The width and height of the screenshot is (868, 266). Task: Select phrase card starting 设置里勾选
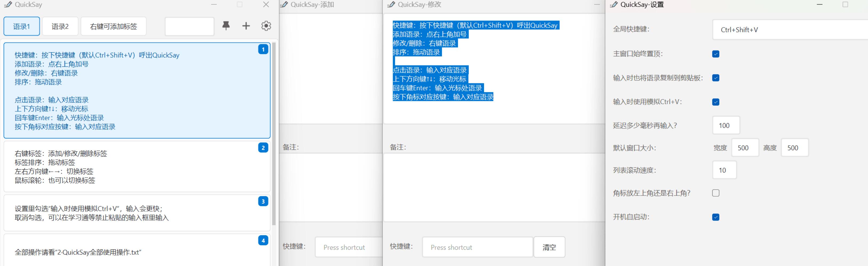[137, 213]
